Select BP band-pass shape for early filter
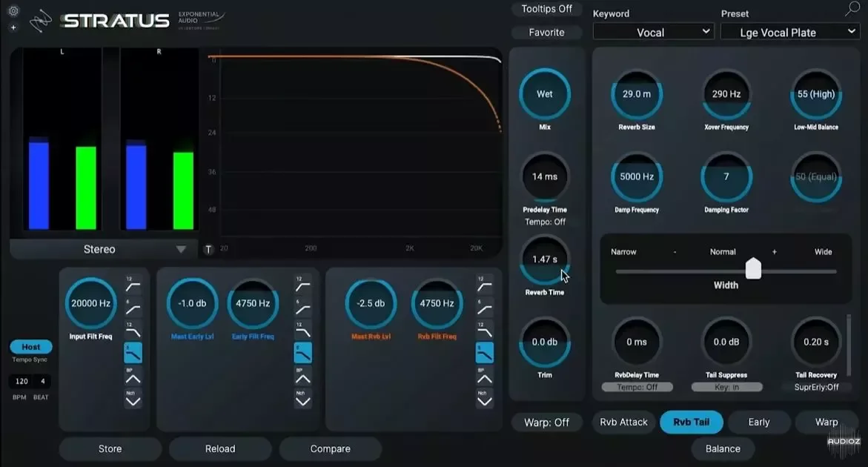 (x=303, y=377)
